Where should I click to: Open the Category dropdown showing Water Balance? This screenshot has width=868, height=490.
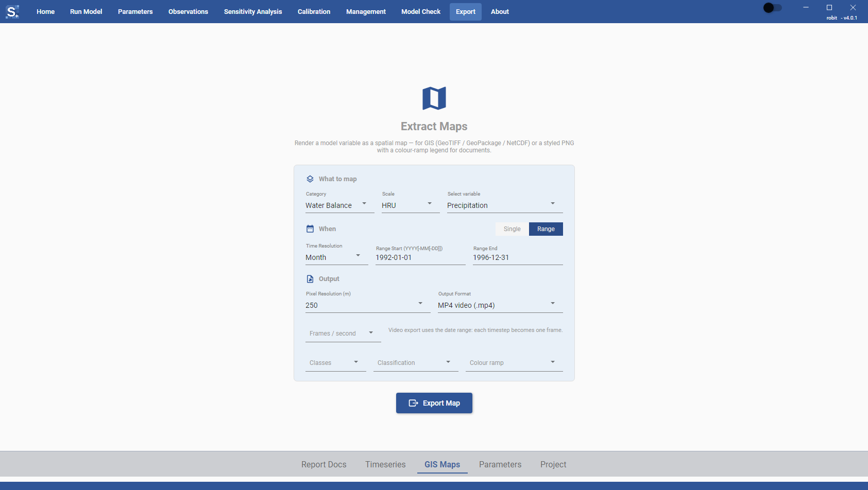[340, 205]
